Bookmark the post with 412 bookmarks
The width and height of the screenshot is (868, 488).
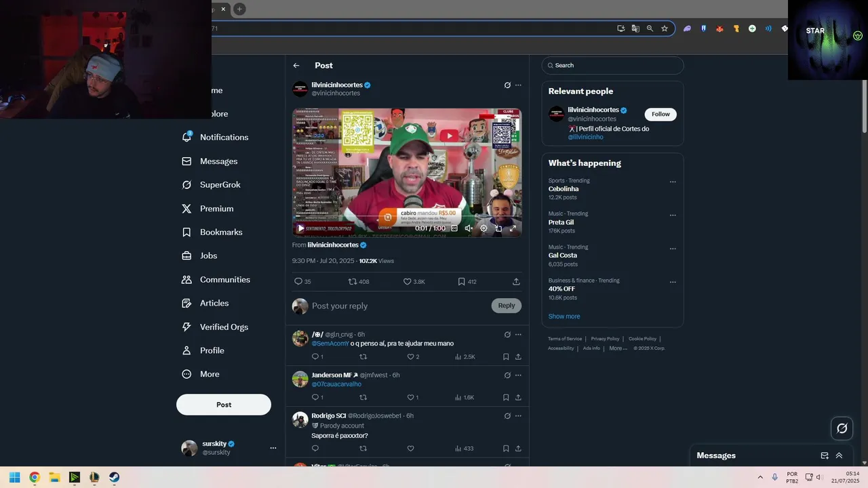coord(467,281)
